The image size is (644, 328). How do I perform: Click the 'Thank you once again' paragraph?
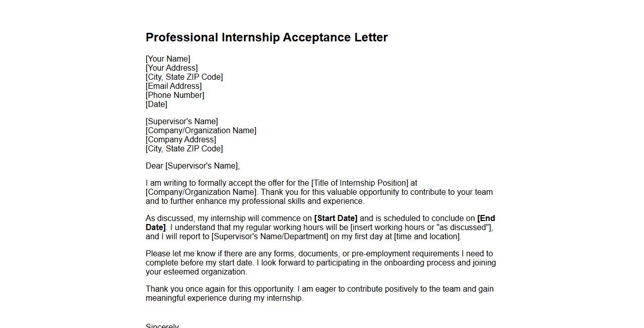(319, 294)
